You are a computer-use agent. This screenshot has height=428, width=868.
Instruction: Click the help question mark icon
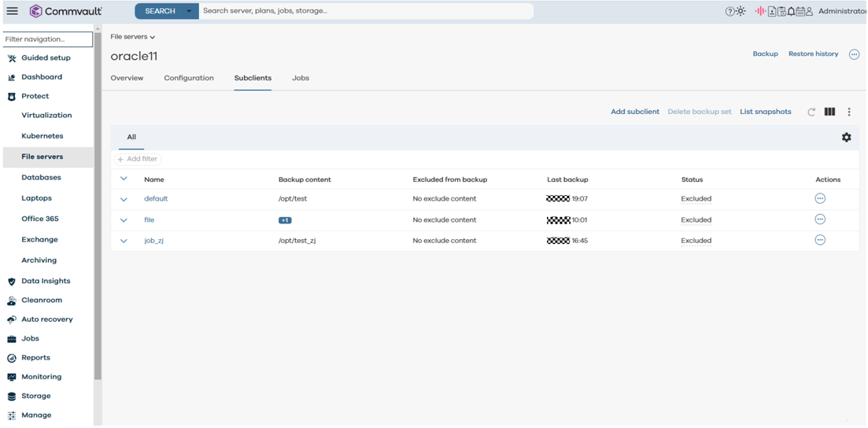coord(729,11)
